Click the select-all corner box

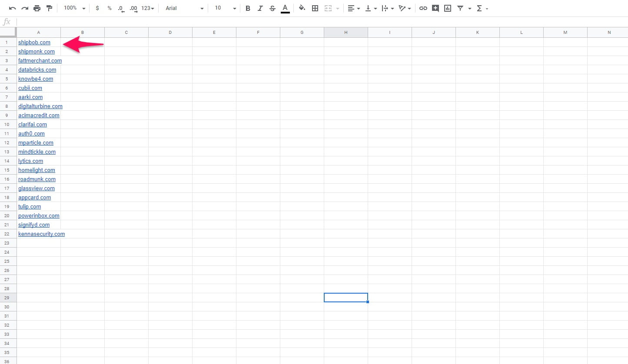[x=8, y=32]
